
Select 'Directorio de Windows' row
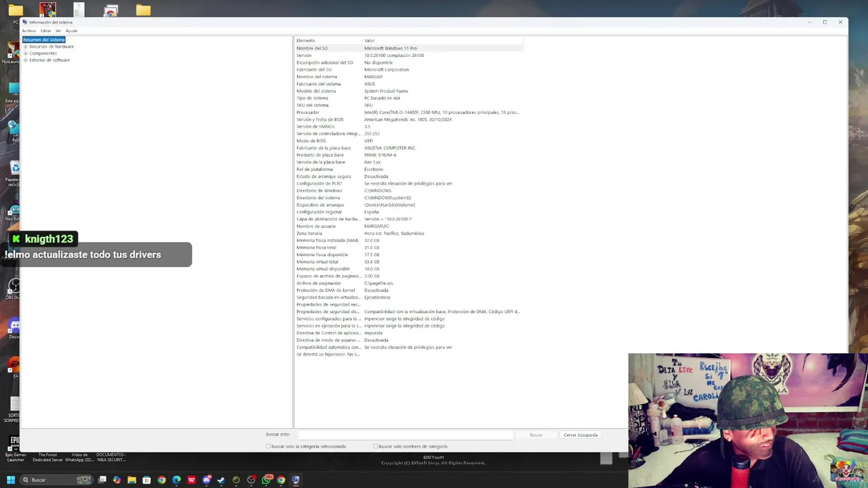coord(408,190)
